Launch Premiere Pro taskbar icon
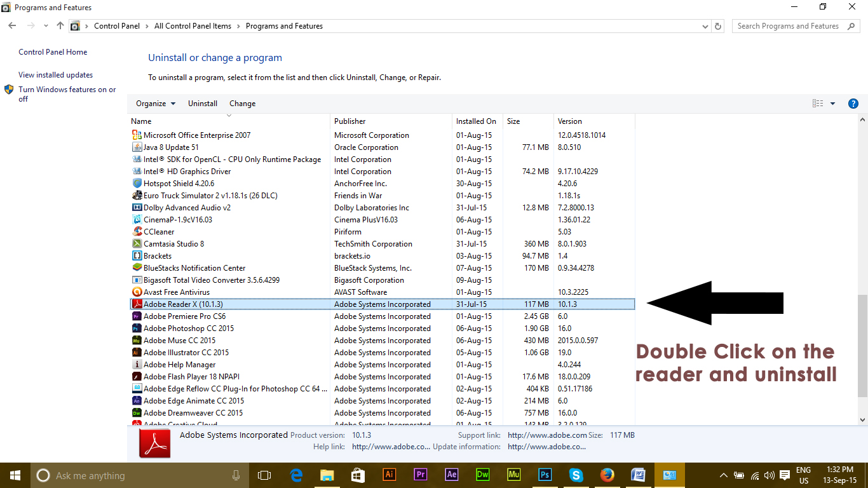Viewport: 868px width, 488px height. (420, 475)
